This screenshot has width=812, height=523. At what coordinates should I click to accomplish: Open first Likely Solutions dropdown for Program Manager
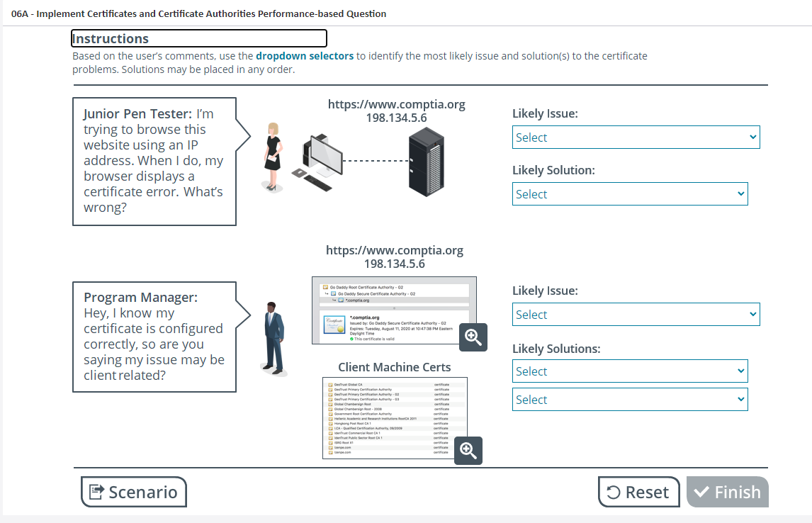coord(629,371)
